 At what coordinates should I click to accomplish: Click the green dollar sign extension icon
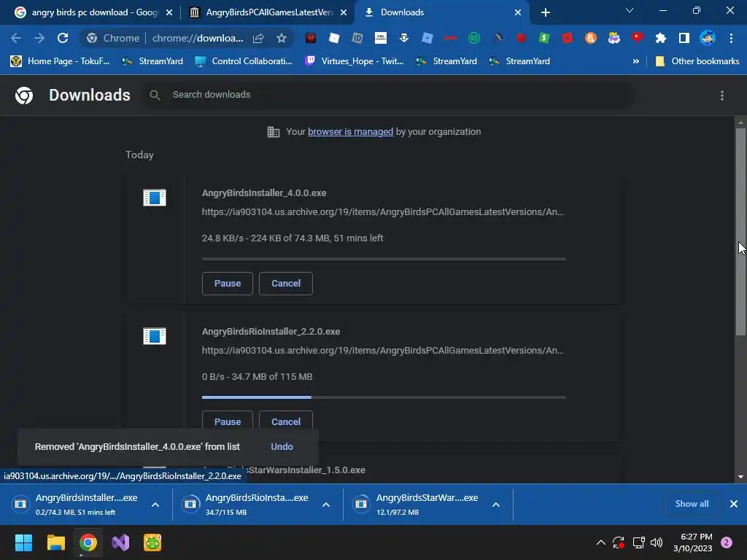(544, 38)
